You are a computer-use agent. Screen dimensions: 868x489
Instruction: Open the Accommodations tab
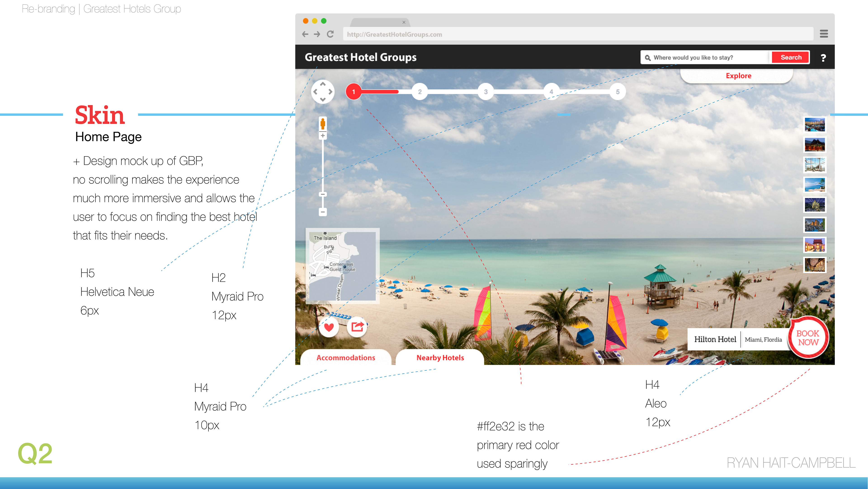[345, 358]
